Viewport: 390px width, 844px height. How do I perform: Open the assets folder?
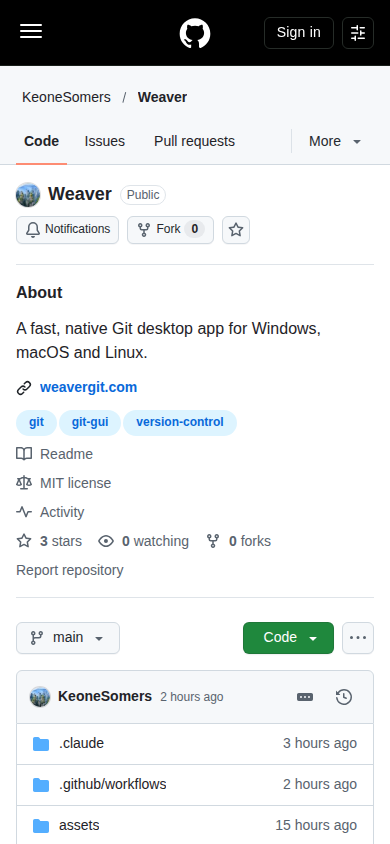79,826
